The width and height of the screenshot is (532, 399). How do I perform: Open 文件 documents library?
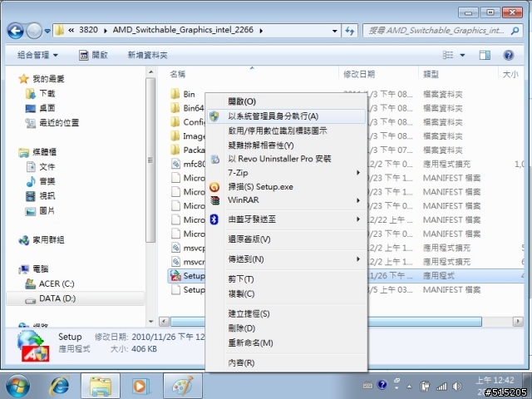40,166
